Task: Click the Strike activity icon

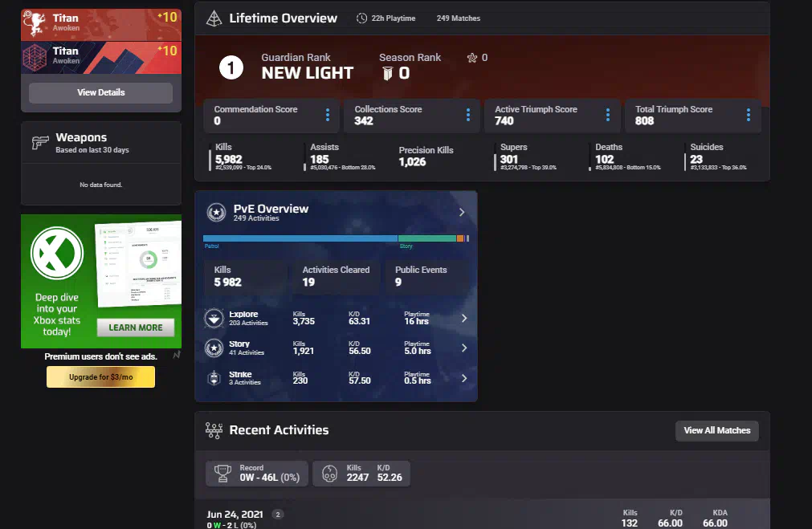Action: 214,378
